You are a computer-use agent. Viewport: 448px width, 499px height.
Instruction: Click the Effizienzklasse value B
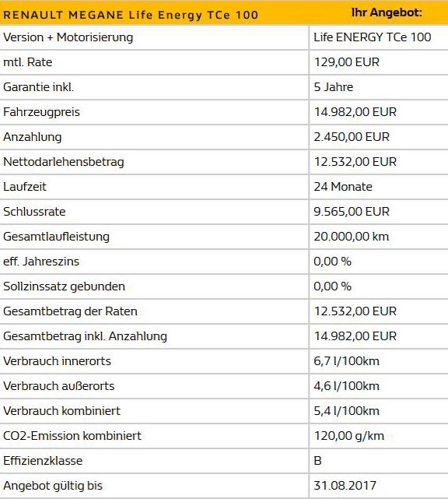coord(317,461)
